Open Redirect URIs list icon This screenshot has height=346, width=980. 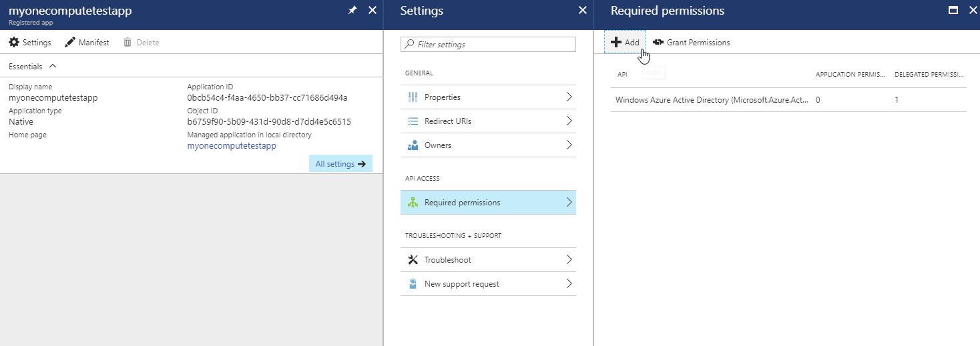pos(413,121)
